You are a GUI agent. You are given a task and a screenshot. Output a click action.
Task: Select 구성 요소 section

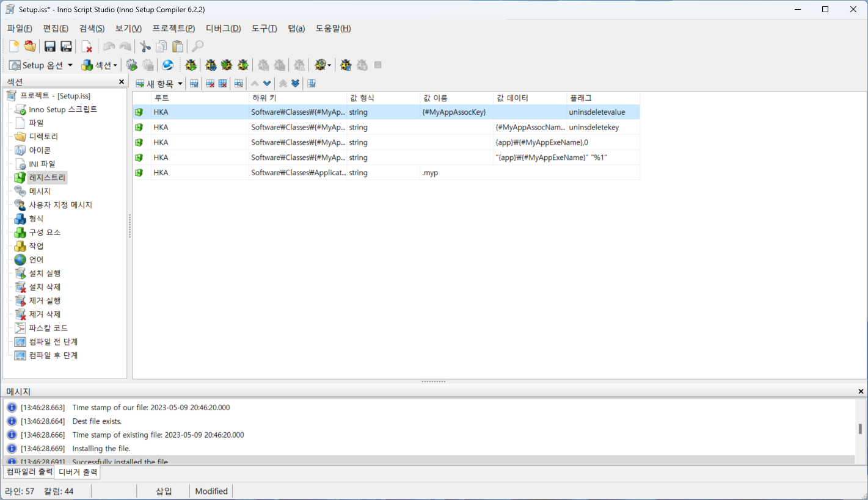[x=45, y=232]
